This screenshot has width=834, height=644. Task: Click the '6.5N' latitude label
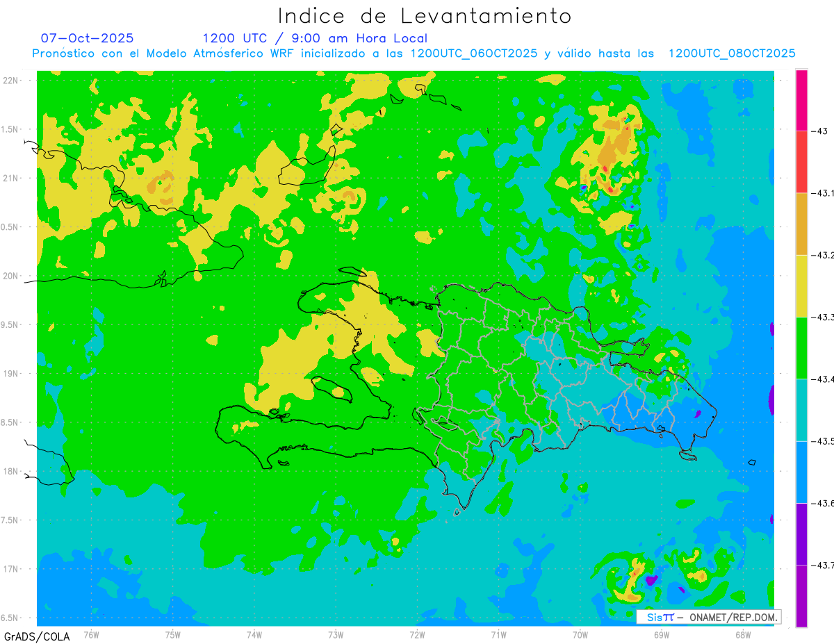[x=10, y=618]
